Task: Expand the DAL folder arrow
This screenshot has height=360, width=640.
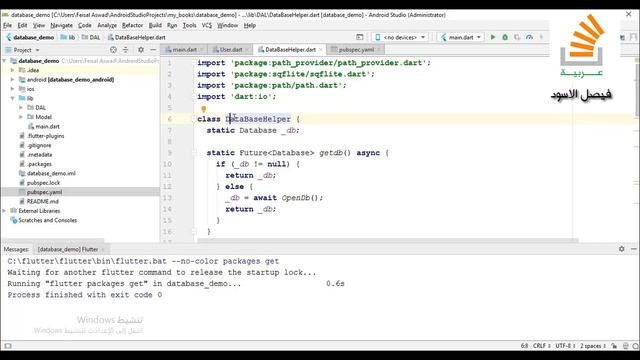Action: pyautogui.click(x=21, y=108)
